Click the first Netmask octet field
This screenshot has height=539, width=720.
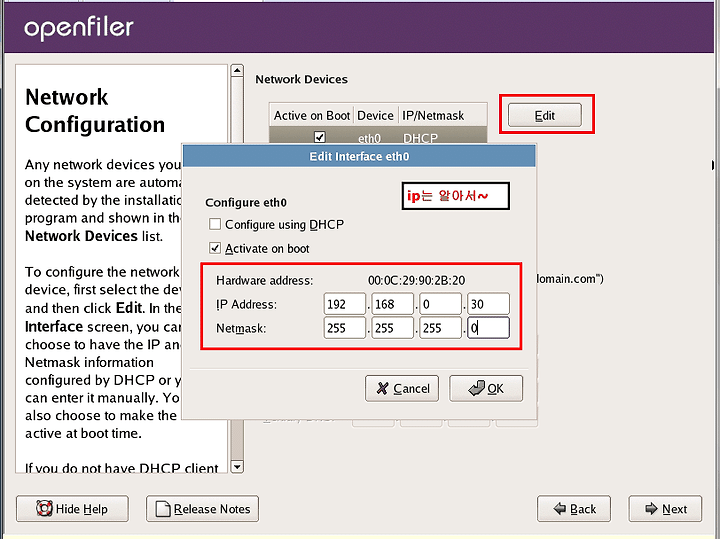[344, 328]
